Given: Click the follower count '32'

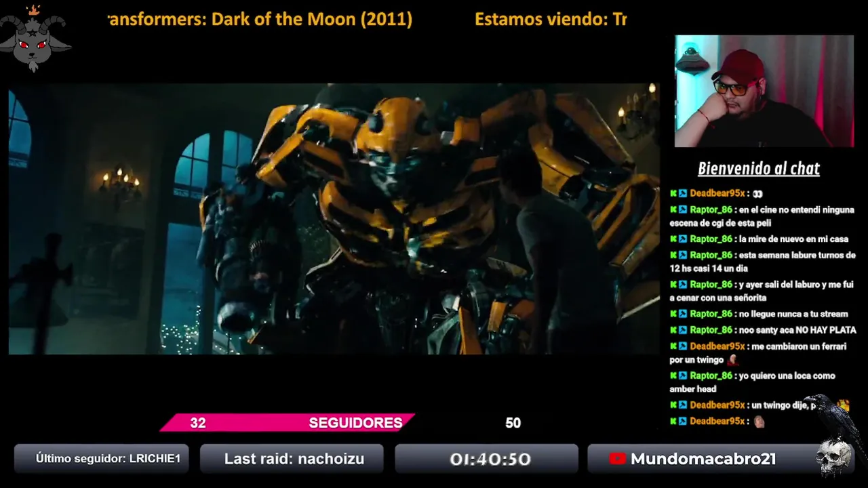Looking at the screenshot, I should [x=197, y=423].
